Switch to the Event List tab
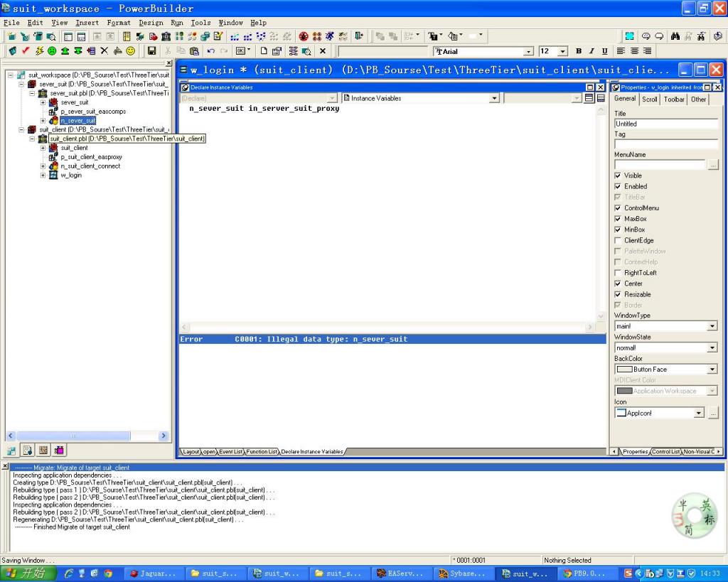This screenshot has height=582, width=728. pos(231,451)
